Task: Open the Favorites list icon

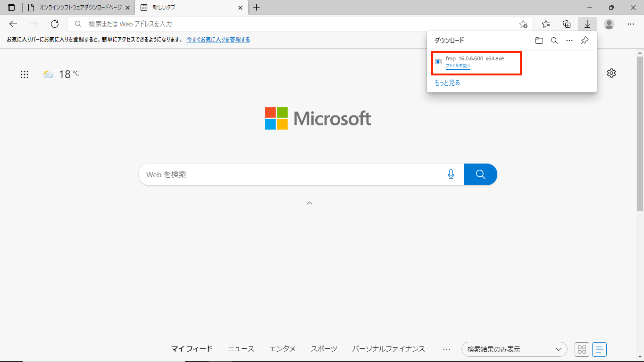Action: point(546,24)
